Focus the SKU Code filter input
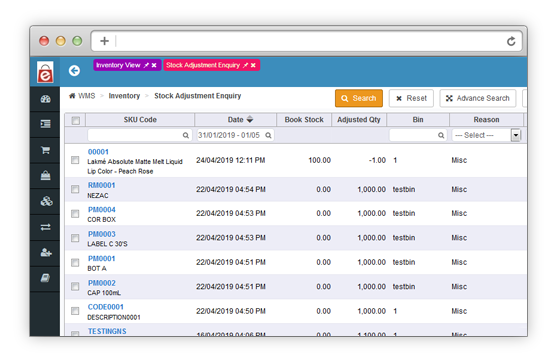 [140, 135]
